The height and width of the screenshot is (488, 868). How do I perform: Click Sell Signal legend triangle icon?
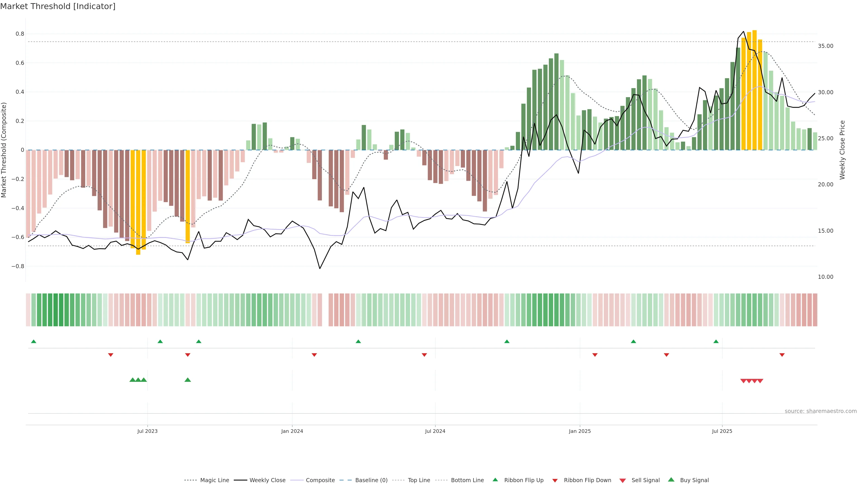click(x=623, y=481)
